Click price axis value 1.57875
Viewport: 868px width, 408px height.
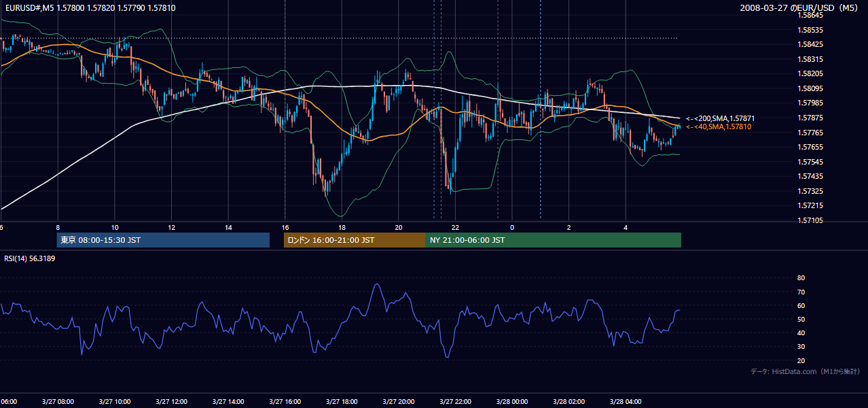click(811, 118)
